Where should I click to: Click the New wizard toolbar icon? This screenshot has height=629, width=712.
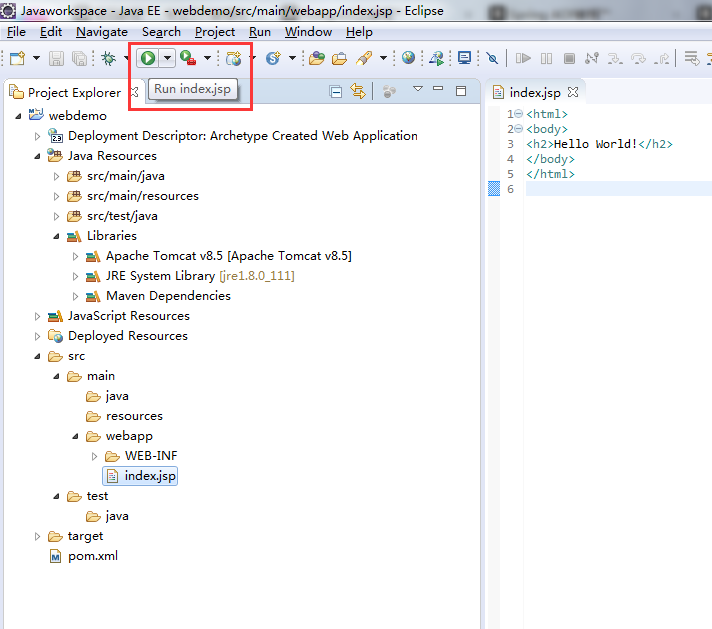[x=17, y=58]
